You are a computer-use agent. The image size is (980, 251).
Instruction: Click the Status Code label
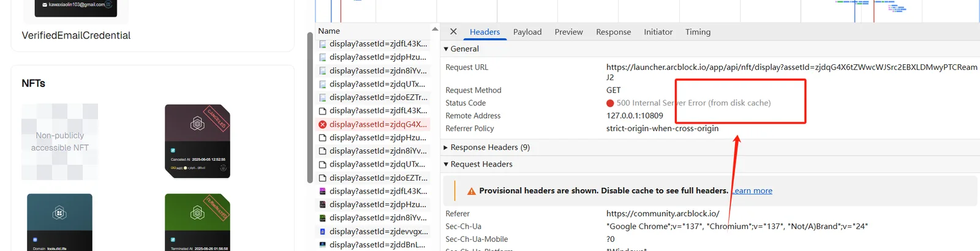466,103
